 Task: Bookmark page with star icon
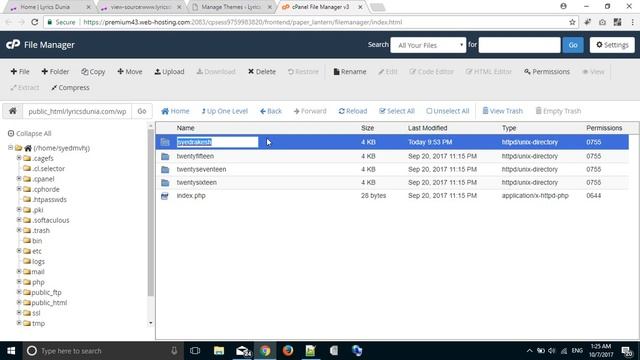(x=572, y=22)
